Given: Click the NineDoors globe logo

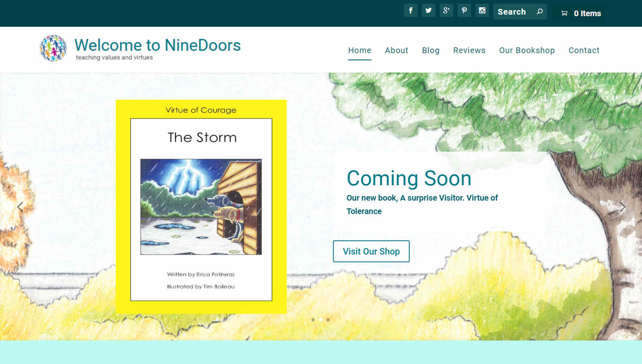Looking at the screenshot, I should [x=53, y=48].
